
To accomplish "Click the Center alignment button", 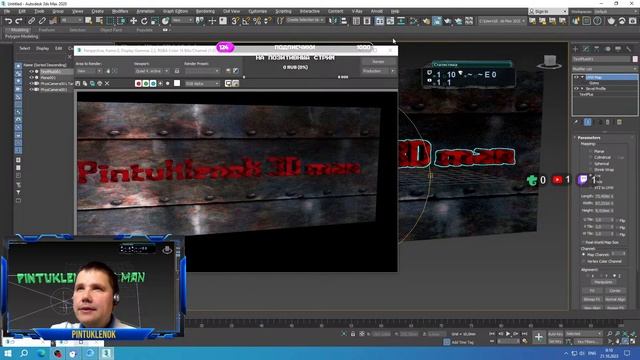I will [x=615, y=291].
